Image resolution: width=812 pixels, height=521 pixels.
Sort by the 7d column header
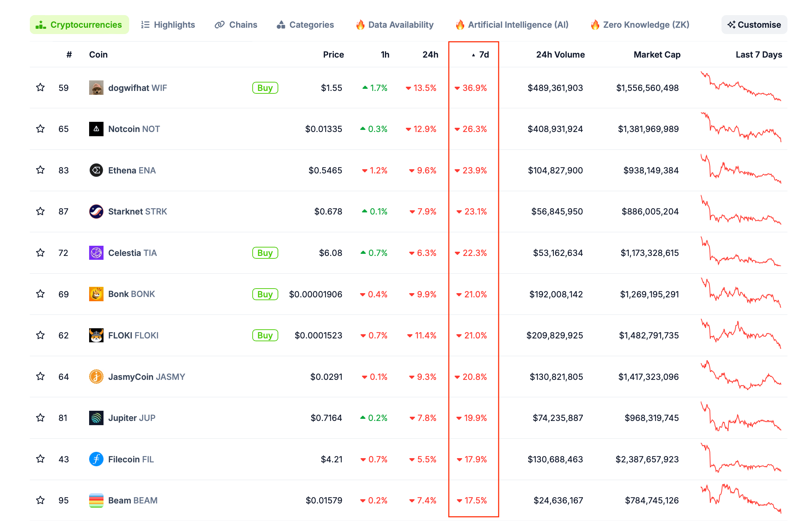[x=480, y=54]
